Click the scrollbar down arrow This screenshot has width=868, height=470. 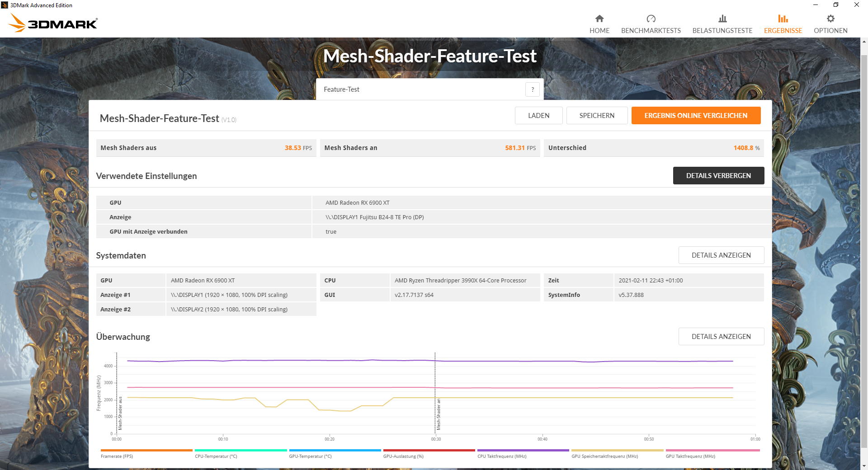click(864, 465)
